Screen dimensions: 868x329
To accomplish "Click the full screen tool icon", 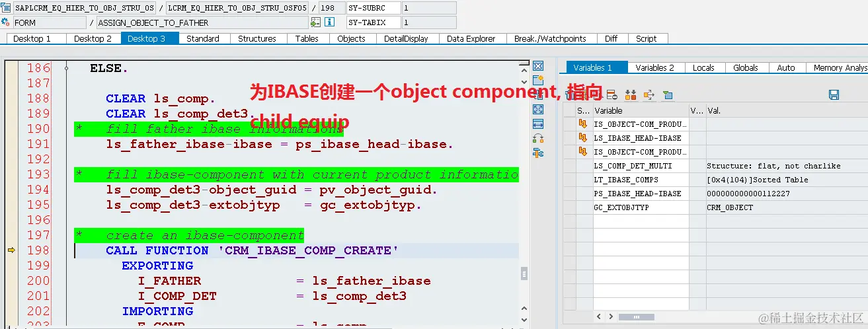I will [x=538, y=110].
